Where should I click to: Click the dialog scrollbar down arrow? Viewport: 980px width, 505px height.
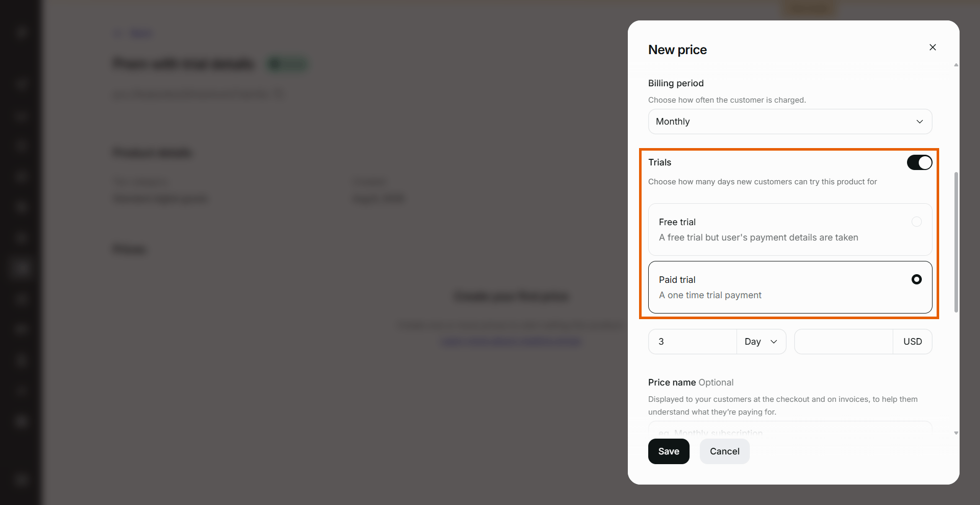pos(956,433)
